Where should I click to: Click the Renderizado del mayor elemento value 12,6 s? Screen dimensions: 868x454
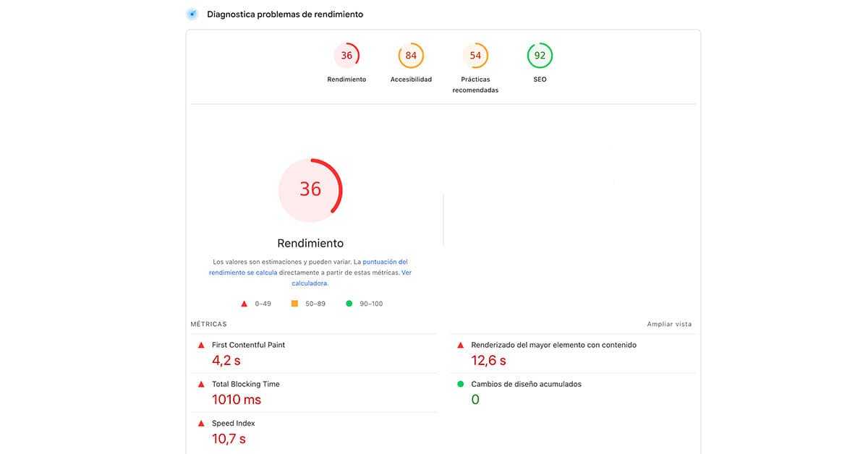[x=488, y=360]
